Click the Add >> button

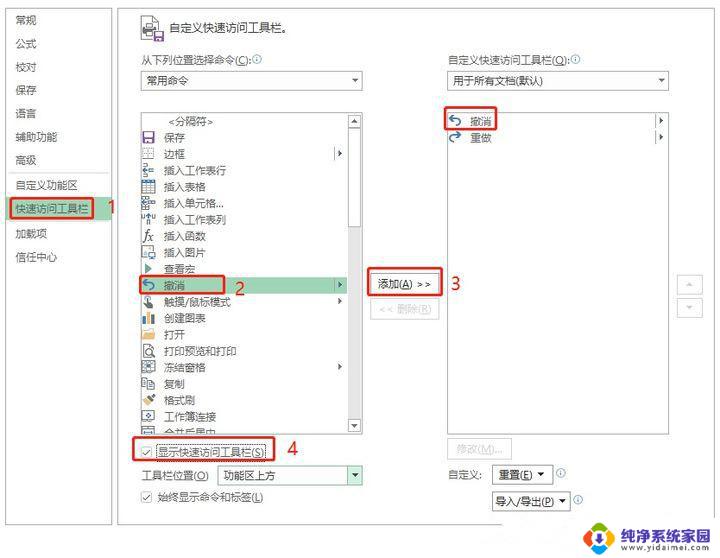pos(405,284)
